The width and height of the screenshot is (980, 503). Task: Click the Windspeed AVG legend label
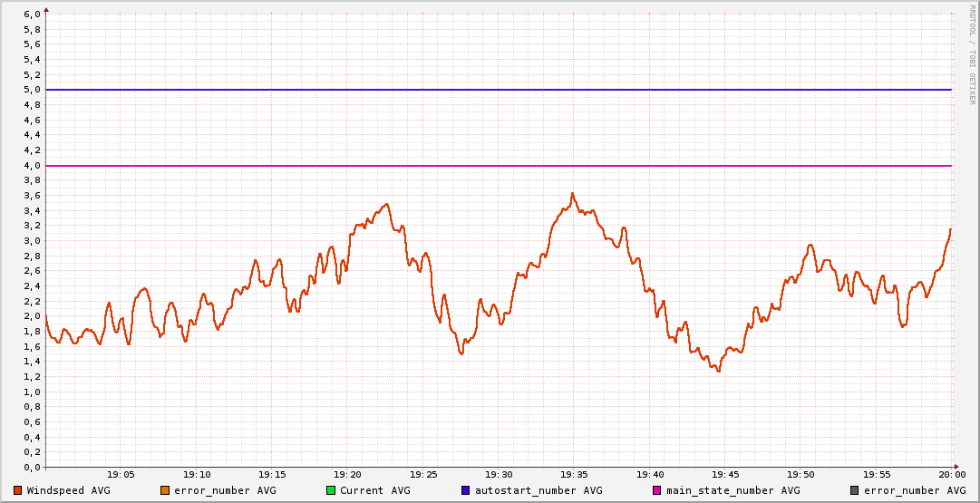[68, 490]
